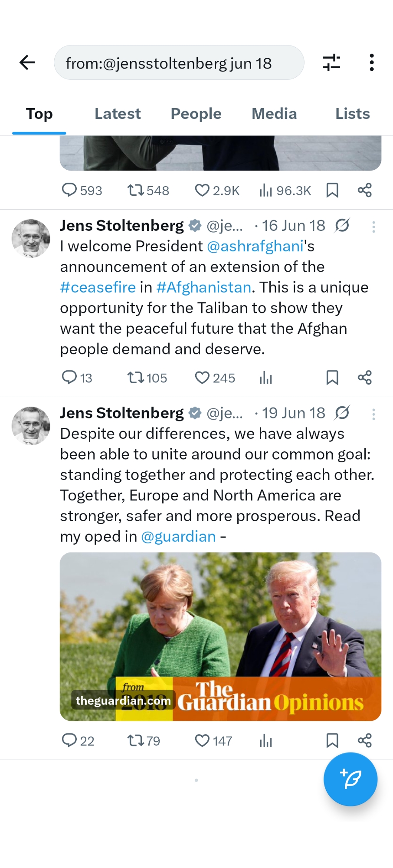Open more options on 19 Jun 18 tweet
Viewport: 393px width, 868px height.
pos(373,414)
